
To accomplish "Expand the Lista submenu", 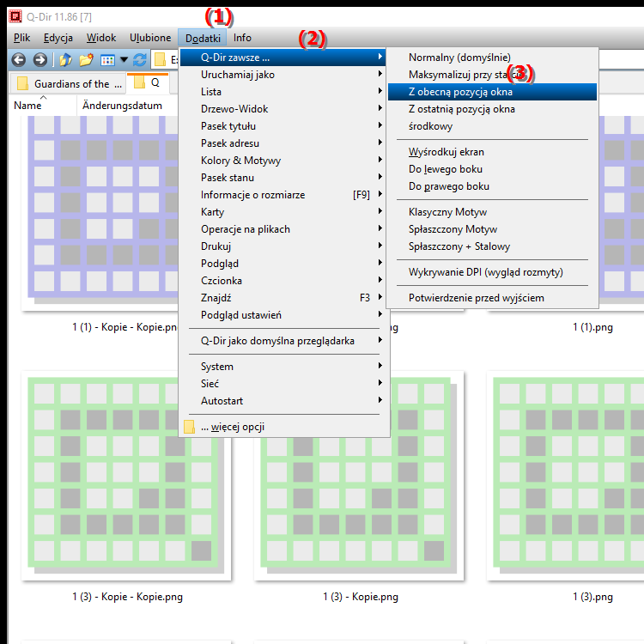I will (283, 92).
